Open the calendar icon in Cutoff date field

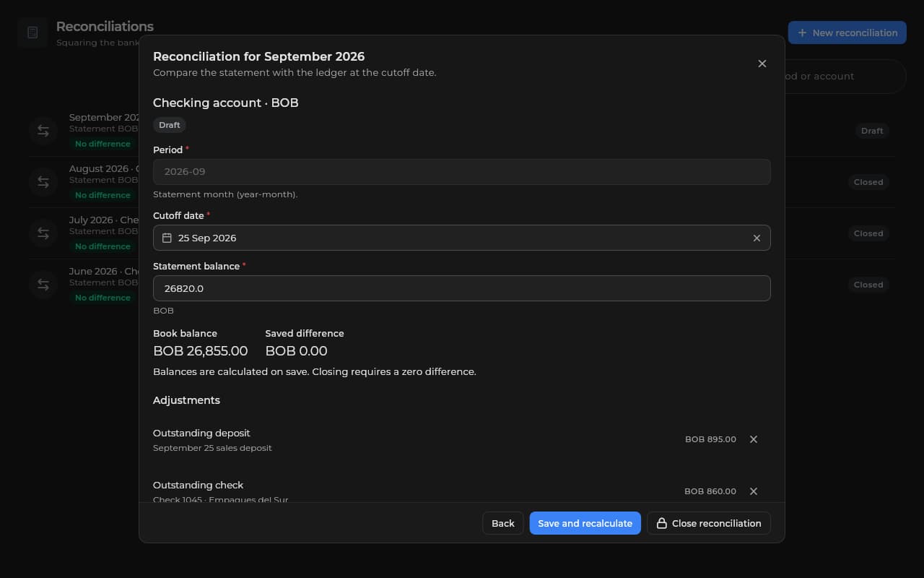coord(167,238)
